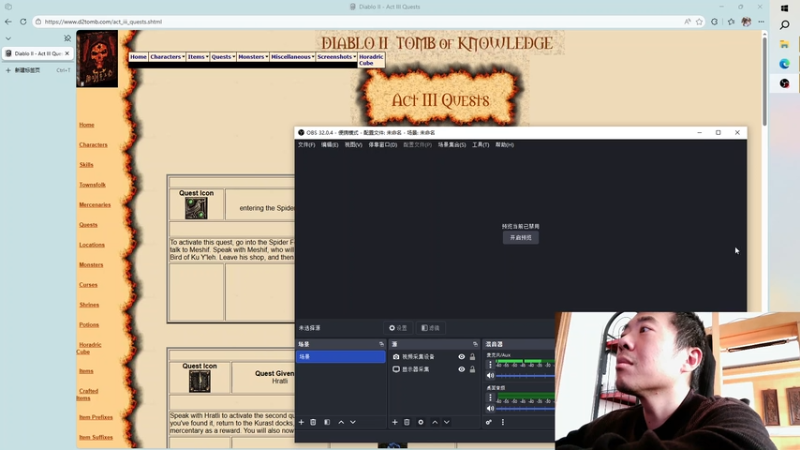
Task: Toggle lock on 显示器采集 source
Action: coord(472,369)
